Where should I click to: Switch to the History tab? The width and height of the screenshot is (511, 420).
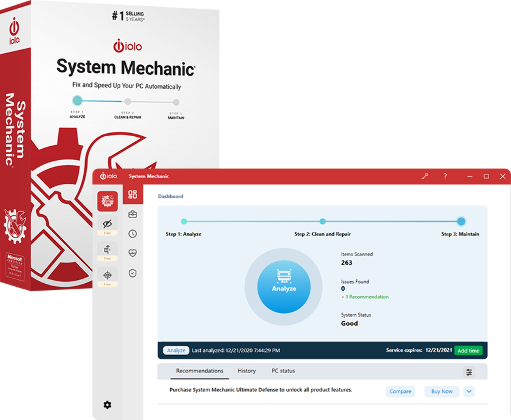[247, 371]
